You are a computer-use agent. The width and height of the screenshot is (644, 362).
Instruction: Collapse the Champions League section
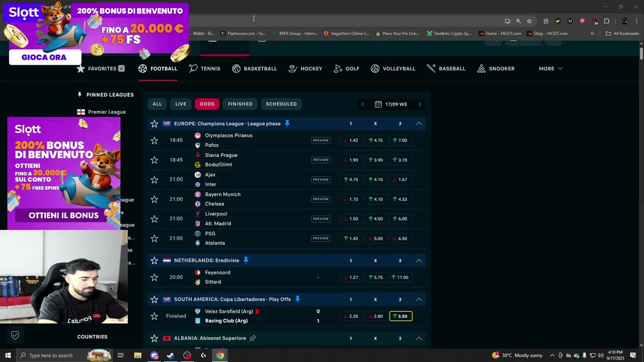point(419,124)
